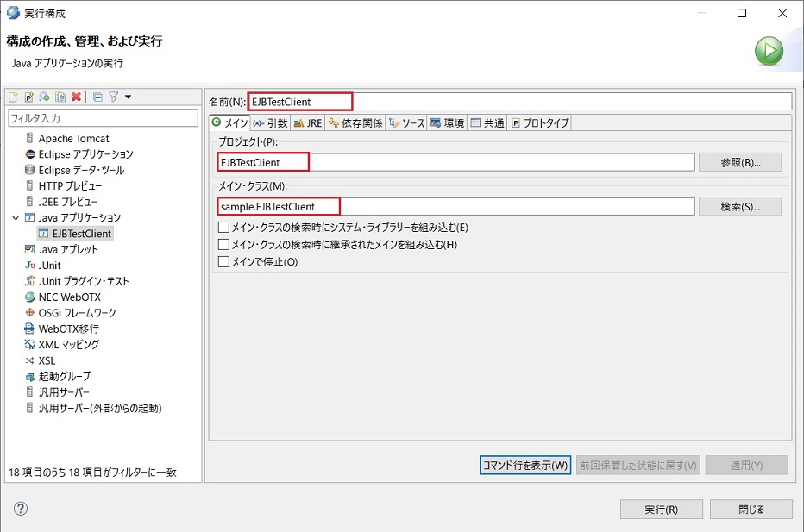Select Apache Tomcat in the configuration list
Image resolution: width=804 pixels, height=532 pixels.
pos(73,139)
